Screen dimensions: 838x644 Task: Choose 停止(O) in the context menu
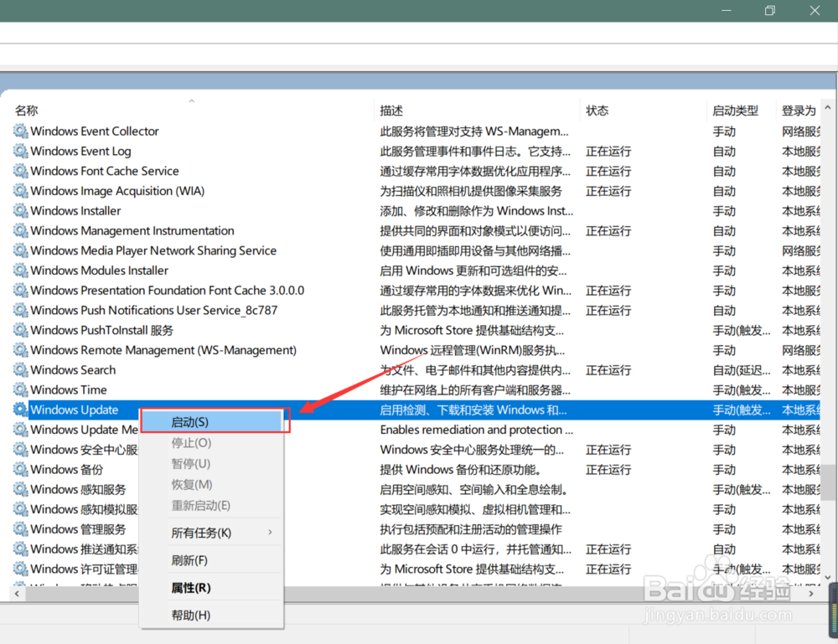212,443
